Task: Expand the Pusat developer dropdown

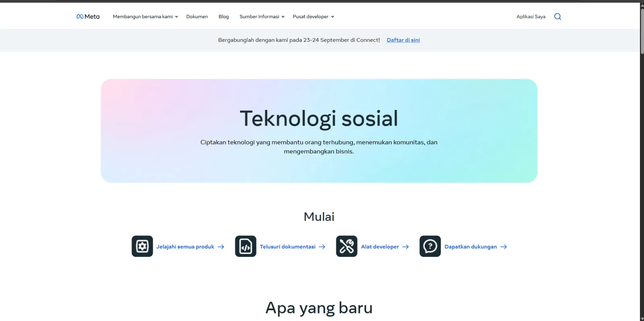Action: pos(314,17)
